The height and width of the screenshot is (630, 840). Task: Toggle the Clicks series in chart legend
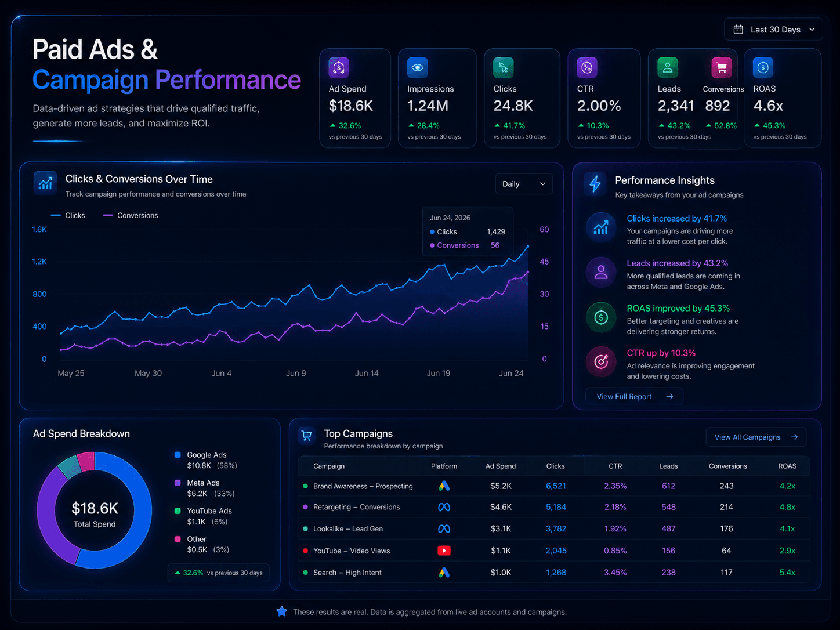click(x=68, y=215)
